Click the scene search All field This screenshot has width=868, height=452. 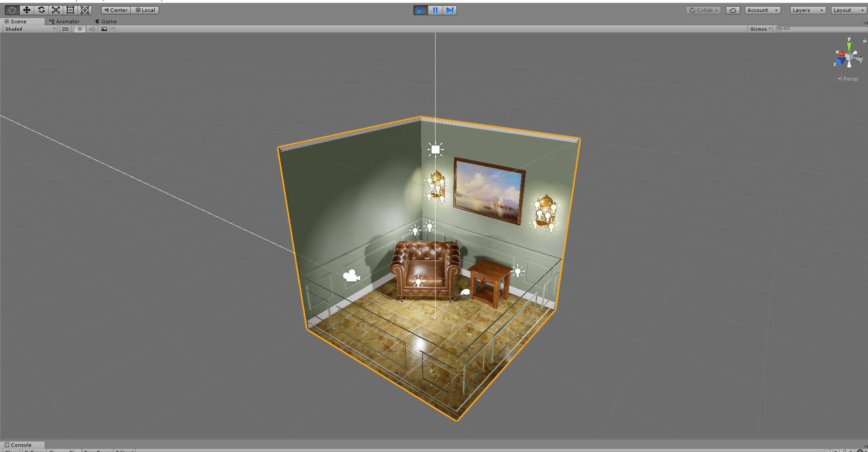tap(821, 29)
